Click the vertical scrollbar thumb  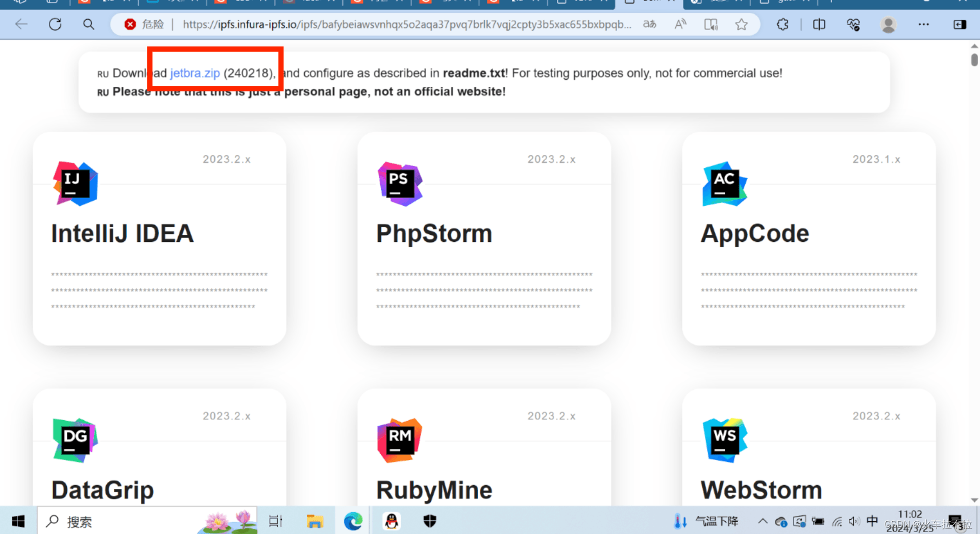click(974, 60)
